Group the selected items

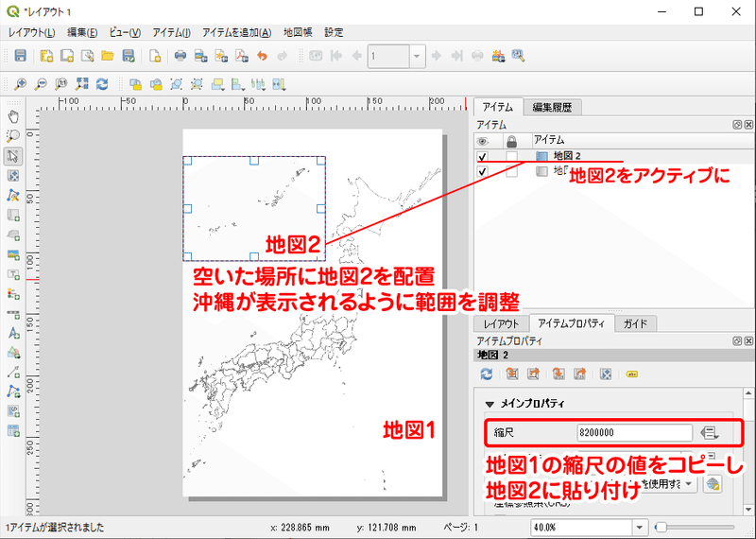176,84
